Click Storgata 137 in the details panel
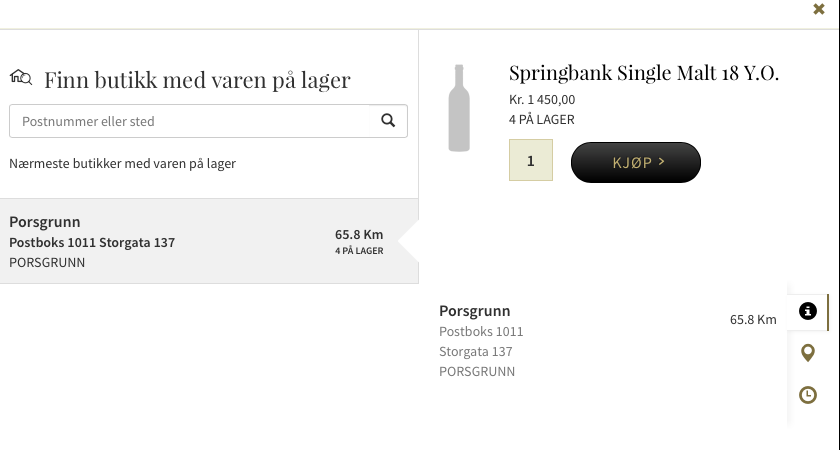840x450 pixels. [476, 351]
